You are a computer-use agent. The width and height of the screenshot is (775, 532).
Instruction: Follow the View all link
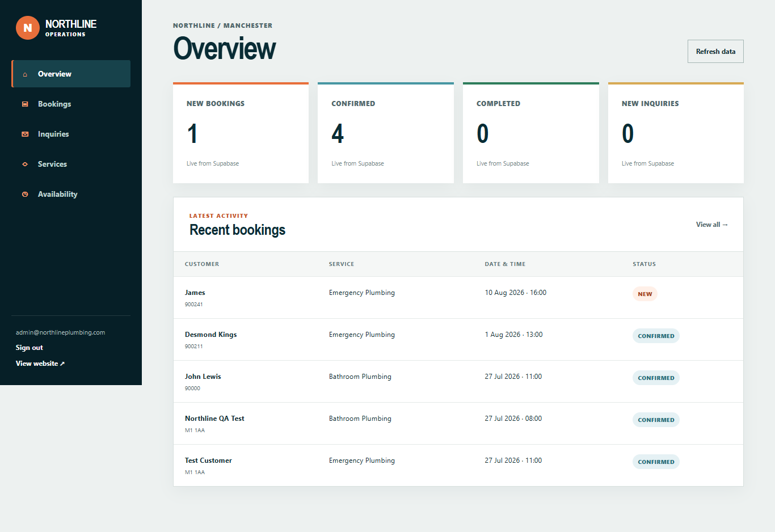712,225
